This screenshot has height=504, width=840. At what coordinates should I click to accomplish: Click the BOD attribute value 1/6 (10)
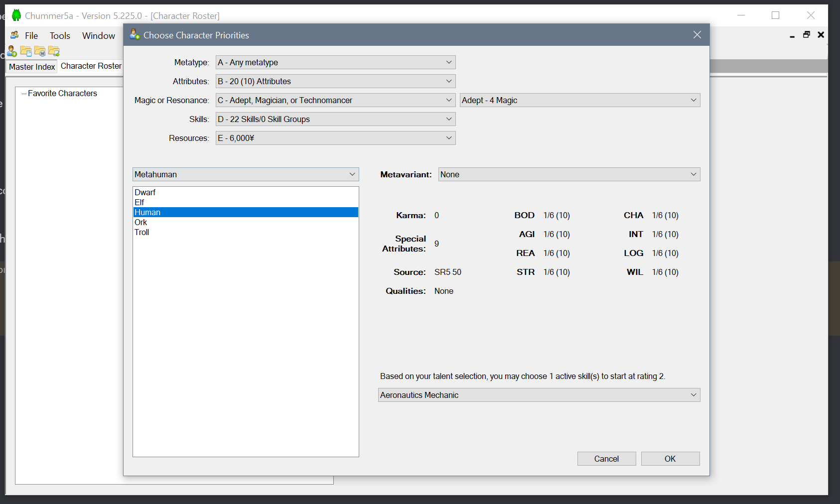click(557, 215)
